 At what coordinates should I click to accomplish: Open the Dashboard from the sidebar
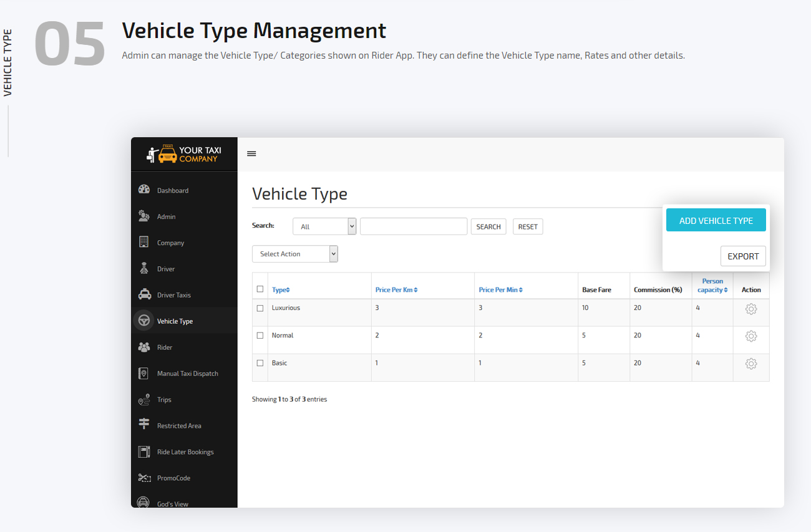[x=173, y=190]
